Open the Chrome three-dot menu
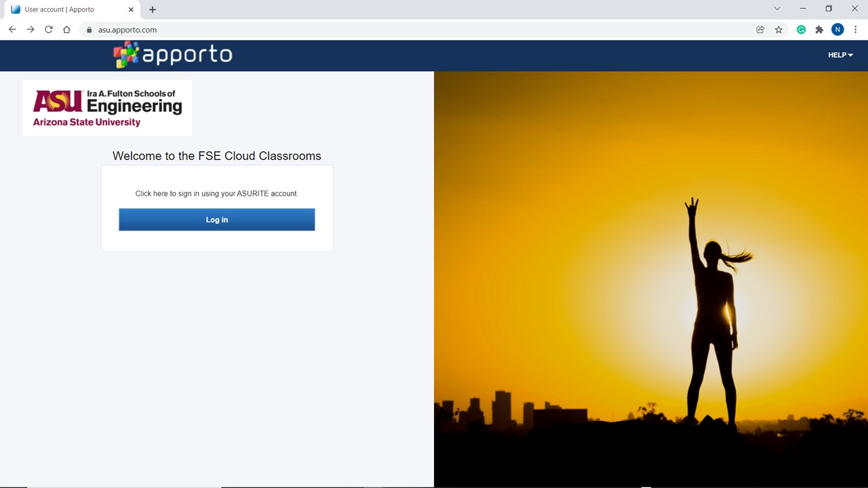This screenshot has height=488, width=868. coord(856,30)
